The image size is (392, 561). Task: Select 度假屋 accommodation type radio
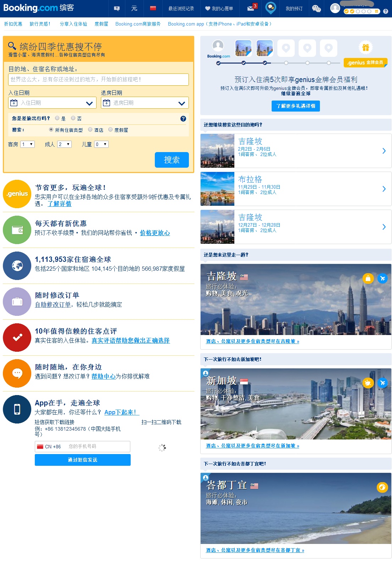[110, 130]
